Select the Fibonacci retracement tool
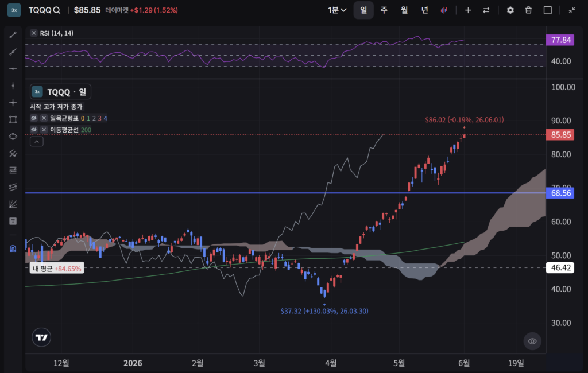The width and height of the screenshot is (588, 373). point(13,170)
